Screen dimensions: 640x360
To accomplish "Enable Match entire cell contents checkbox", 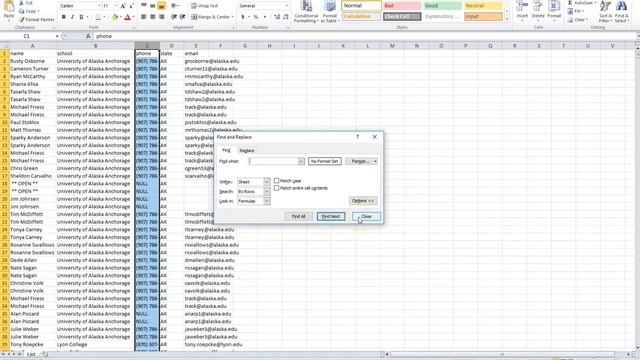I will 277,188.
